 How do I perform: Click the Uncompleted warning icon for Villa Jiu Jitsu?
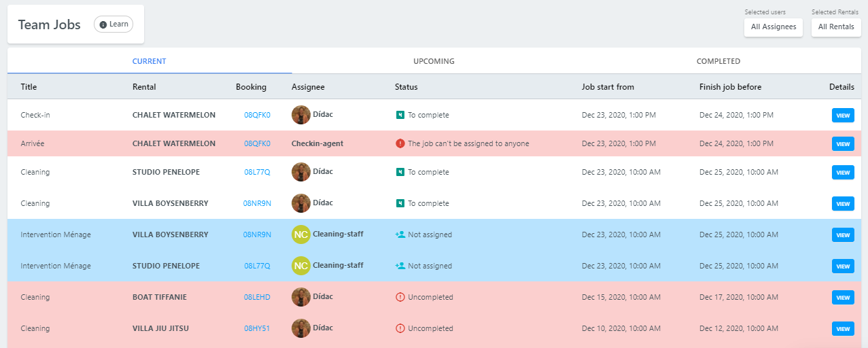coord(400,328)
